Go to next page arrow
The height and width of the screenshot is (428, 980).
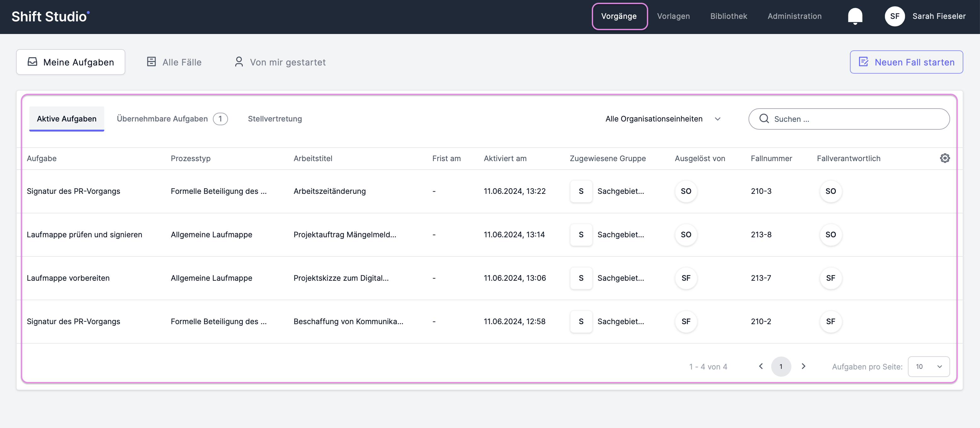pos(803,366)
